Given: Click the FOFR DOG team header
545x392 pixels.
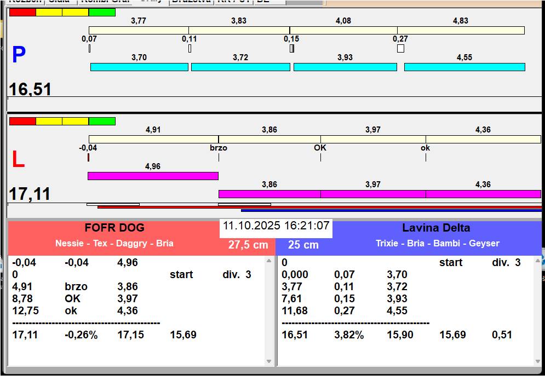Looking at the screenshot, I should [x=114, y=228].
